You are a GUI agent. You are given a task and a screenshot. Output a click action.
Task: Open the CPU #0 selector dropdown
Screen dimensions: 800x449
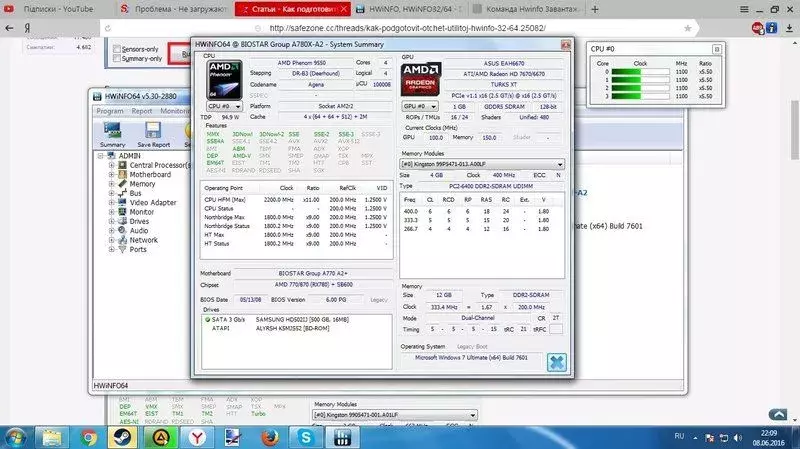click(x=224, y=106)
